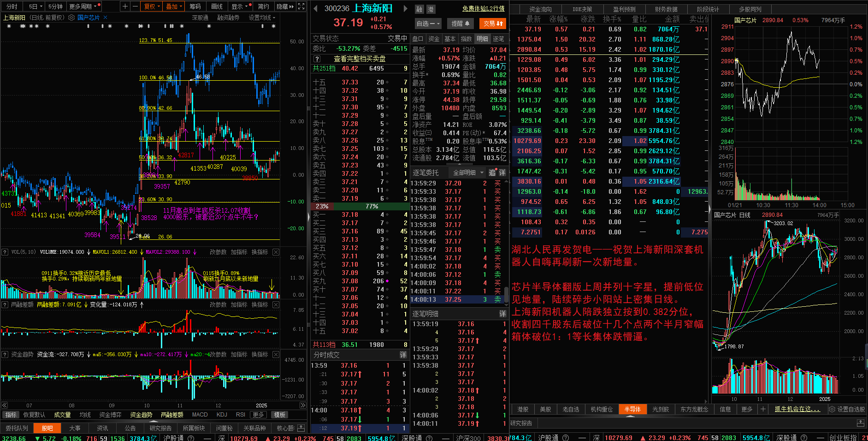Image resolution: width=868 pixels, height=441 pixels.
Task: Select the 股吧 bottom tab
Action: click(47, 428)
